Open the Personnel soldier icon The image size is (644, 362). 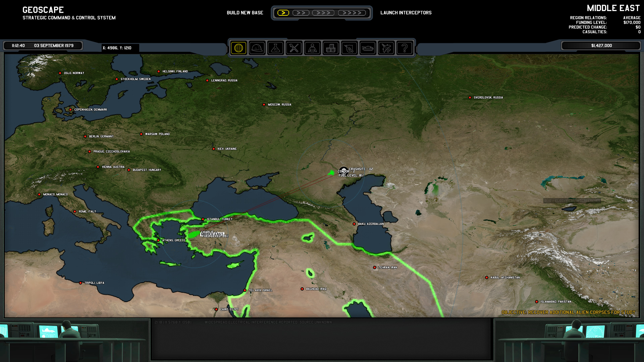[x=312, y=48]
